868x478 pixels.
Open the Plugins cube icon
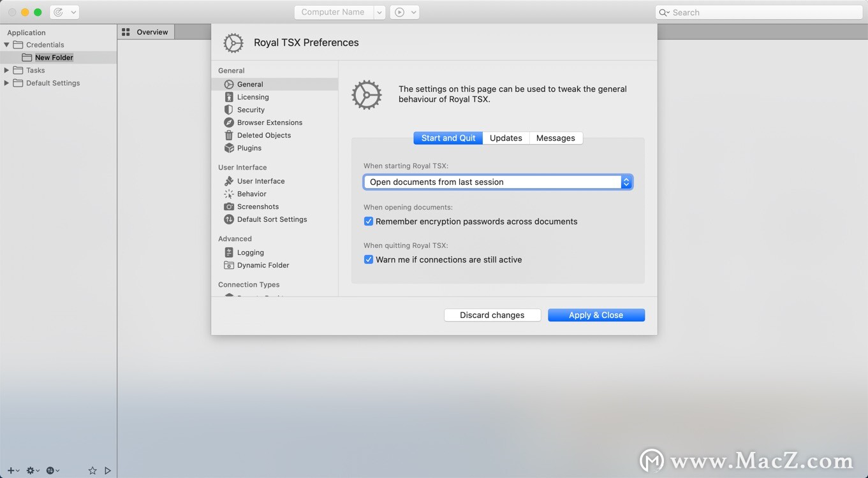coord(229,148)
